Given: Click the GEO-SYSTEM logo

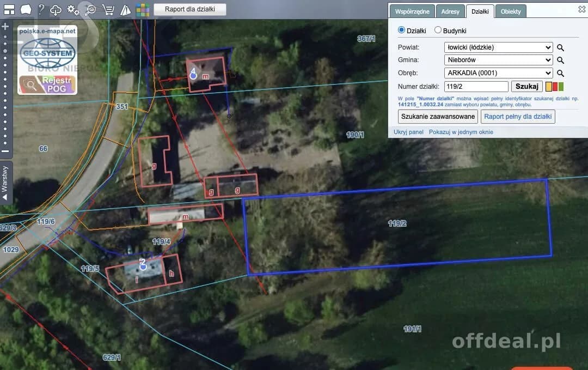Looking at the screenshot, I should tap(47, 53).
